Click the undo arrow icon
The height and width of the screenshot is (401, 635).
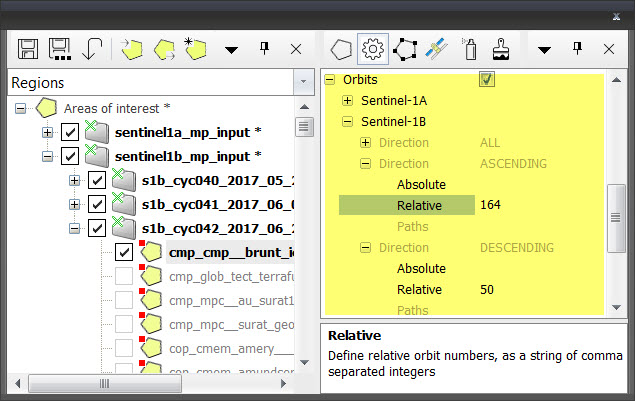(x=93, y=48)
